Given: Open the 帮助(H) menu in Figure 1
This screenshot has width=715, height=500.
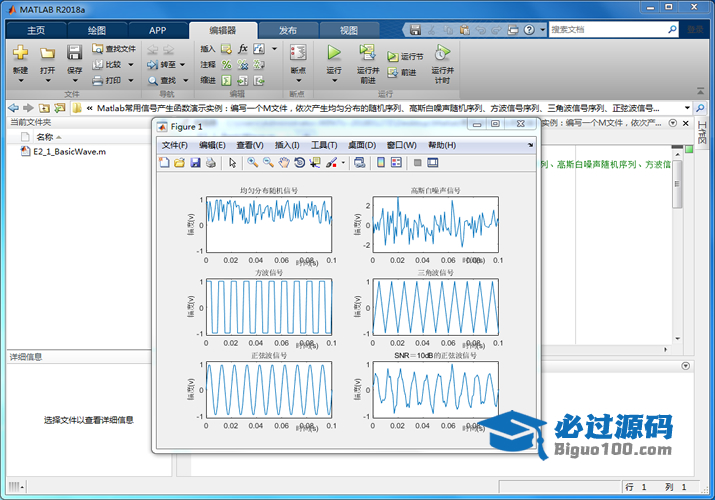Looking at the screenshot, I should coord(442,145).
